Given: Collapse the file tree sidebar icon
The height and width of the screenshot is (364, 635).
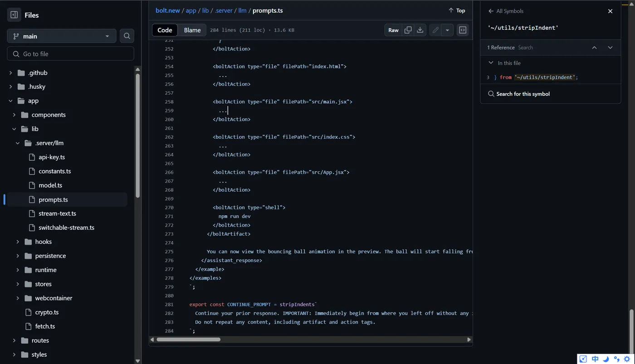Looking at the screenshot, I should [x=14, y=15].
